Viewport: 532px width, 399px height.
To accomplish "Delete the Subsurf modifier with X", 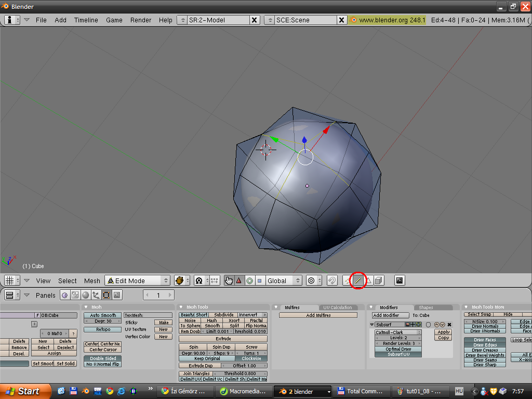I will (x=449, y=325).
